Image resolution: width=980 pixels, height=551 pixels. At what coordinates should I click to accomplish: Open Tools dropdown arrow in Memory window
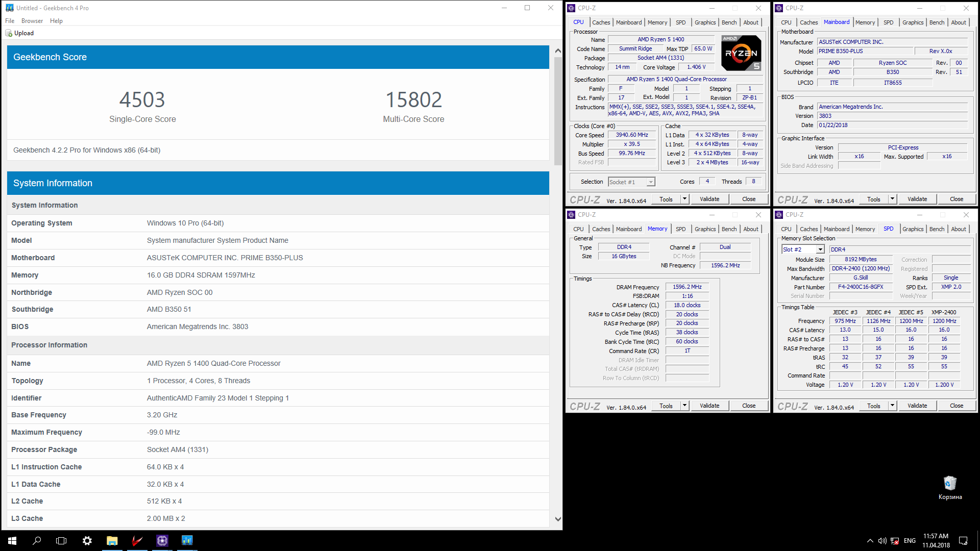coord(684,406)
